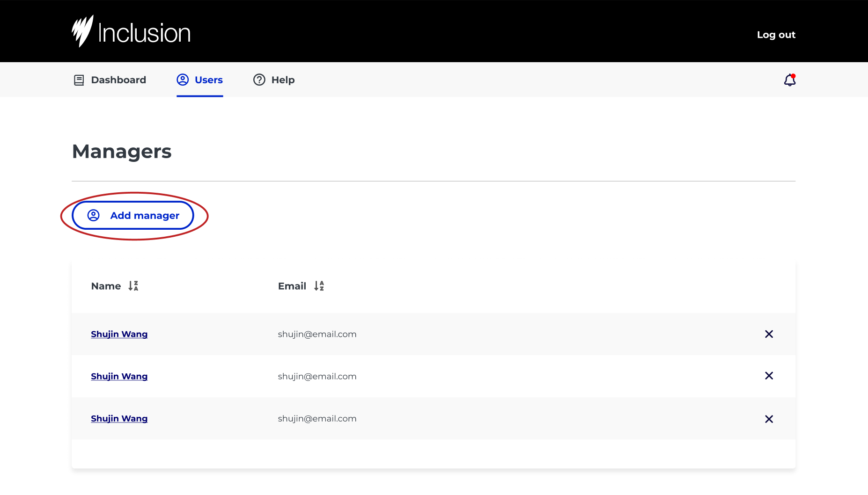Remove the third Shujin Wang manager
The width and height of the screenshot is (868, 495).
tap(769, 419)
